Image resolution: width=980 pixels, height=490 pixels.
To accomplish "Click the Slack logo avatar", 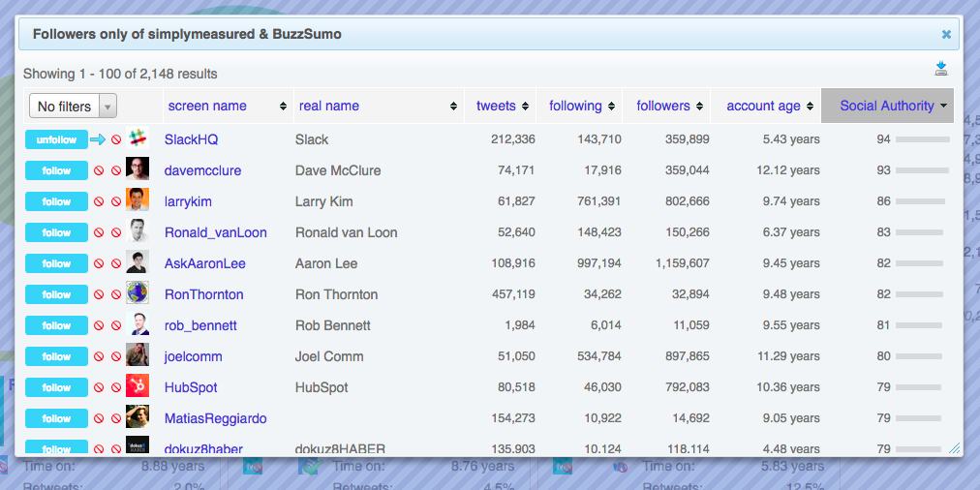I will 138,138.
